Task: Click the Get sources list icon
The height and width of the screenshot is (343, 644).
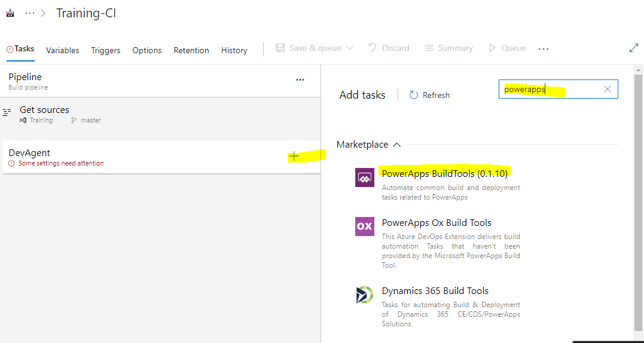Action: pyautogui.click(x=7, y=112)
